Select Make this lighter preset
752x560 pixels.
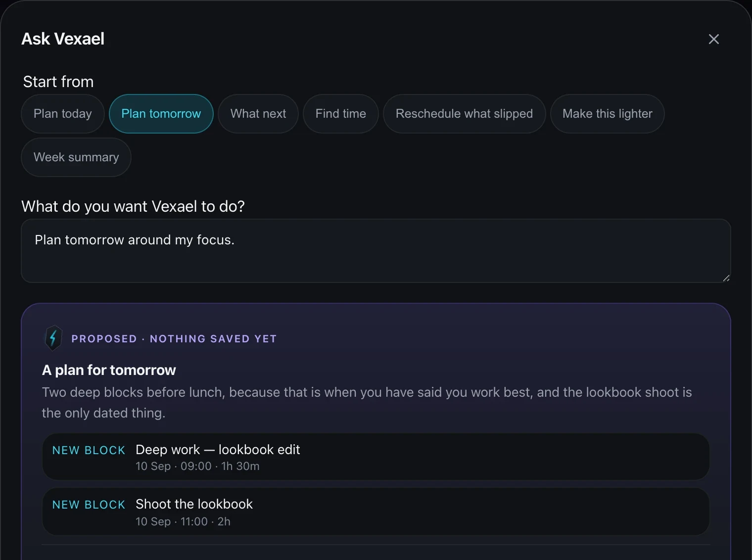pyautogui.click(x=608, y=114)
